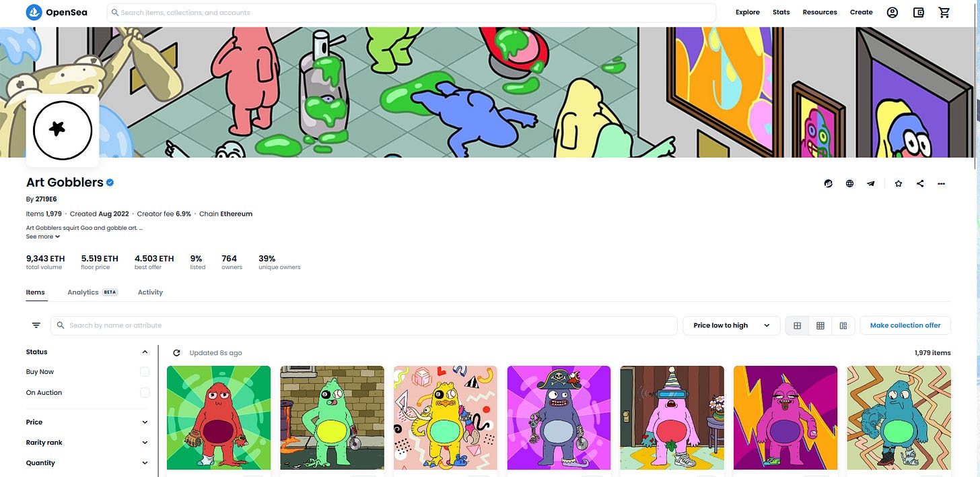Switch to large grid view

click(798, 325)
